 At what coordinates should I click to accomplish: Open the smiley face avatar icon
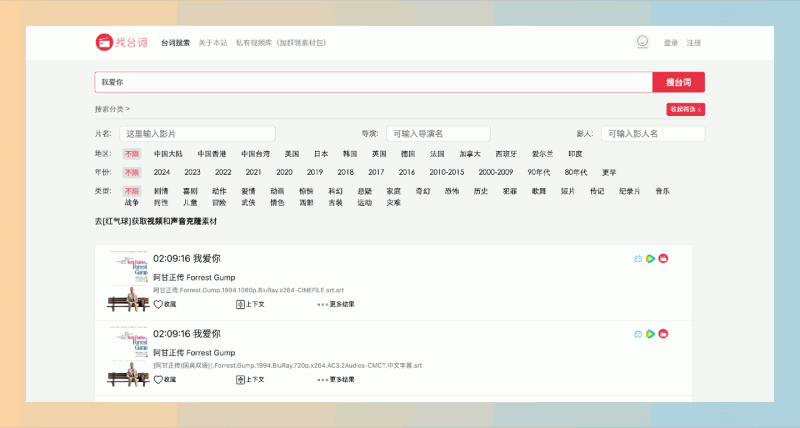tap(642, 42)
